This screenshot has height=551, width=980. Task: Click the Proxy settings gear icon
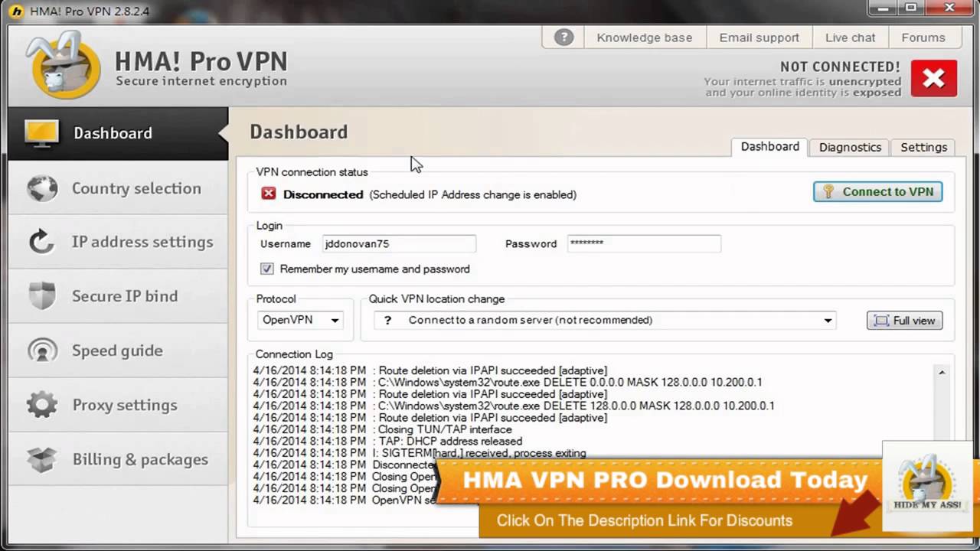pyautogui.click(x=41, y=405)
